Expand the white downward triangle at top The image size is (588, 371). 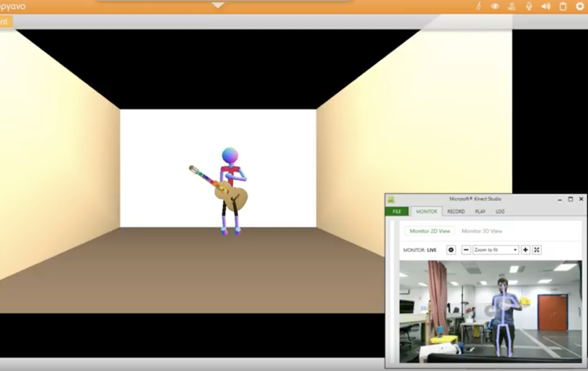coord(218,5)
